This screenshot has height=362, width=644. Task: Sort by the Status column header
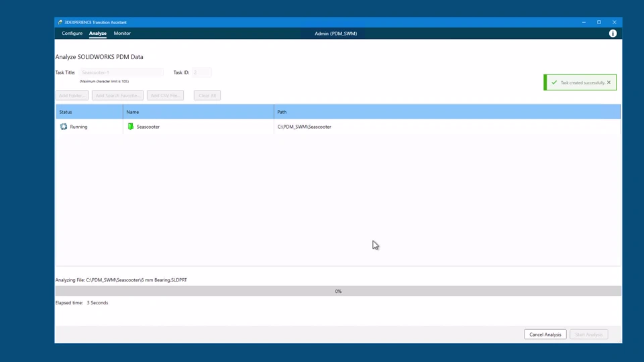(89, 112)
